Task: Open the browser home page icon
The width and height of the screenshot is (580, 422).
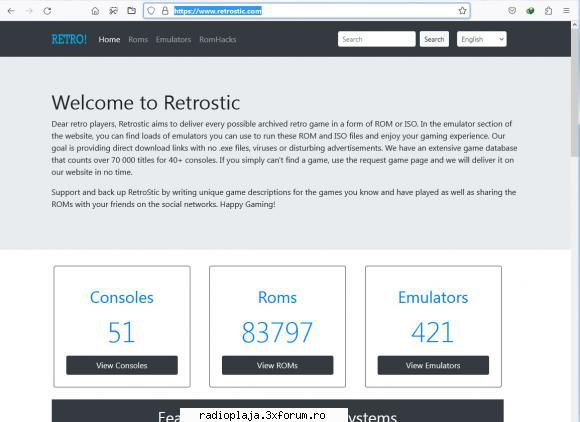Action: [x=95, y=11]
